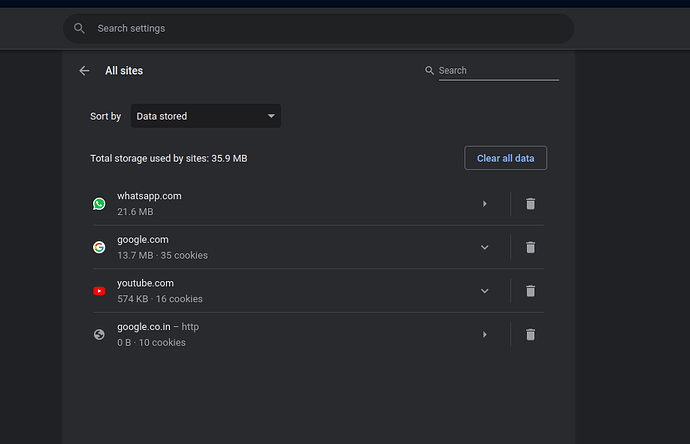Click the All sites Search field

click(x=497, y=71)
